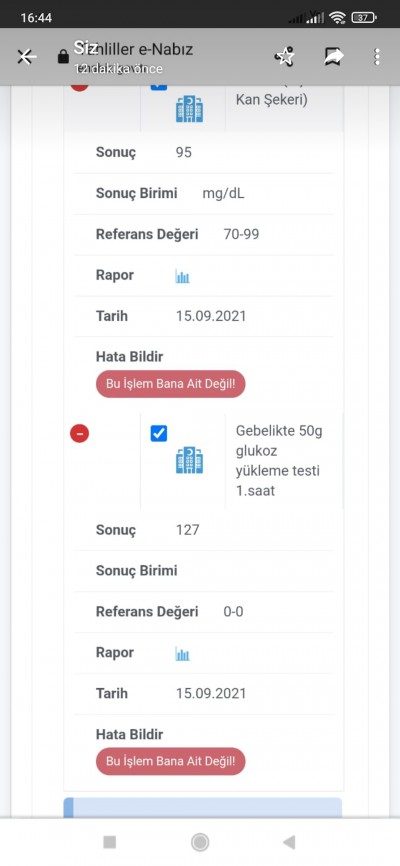Viewport: 400px width, 866px height.
Task: Toggle the partially hidden Kan Şekeri checkbox
Action: tap(159, 87)
